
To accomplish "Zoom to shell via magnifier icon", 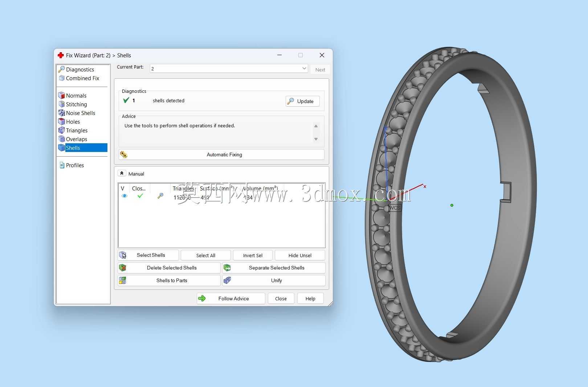I will pyautogui.click(x=160, y=196).
